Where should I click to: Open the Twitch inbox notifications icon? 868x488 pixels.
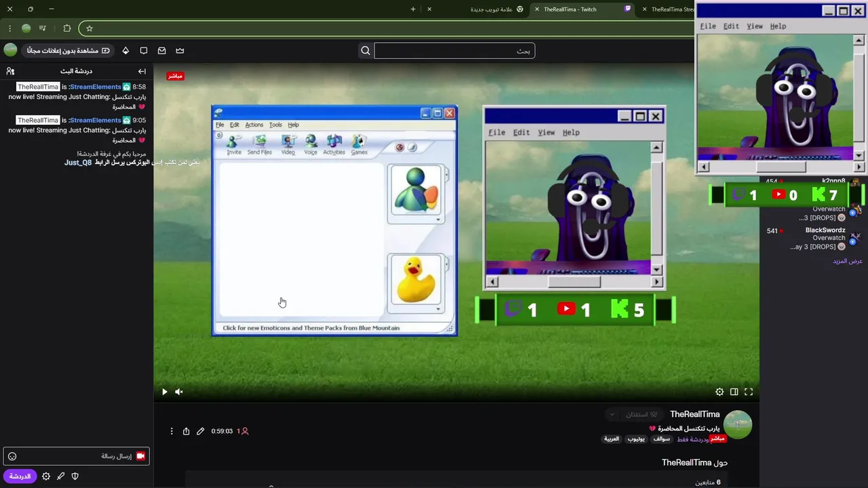[161, 51]
